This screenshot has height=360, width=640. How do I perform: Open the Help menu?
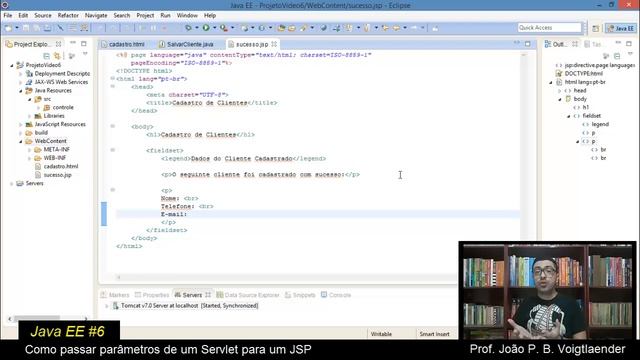click(x=210, y=16)
